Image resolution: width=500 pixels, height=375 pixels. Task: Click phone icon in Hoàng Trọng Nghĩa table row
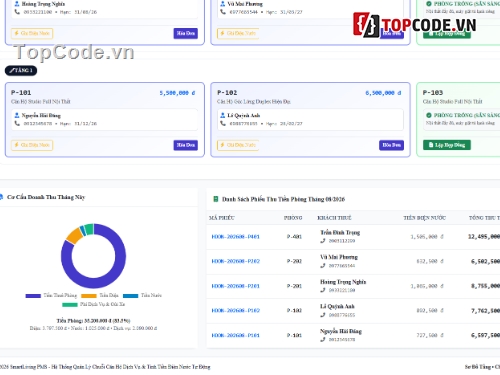point(323,290)
